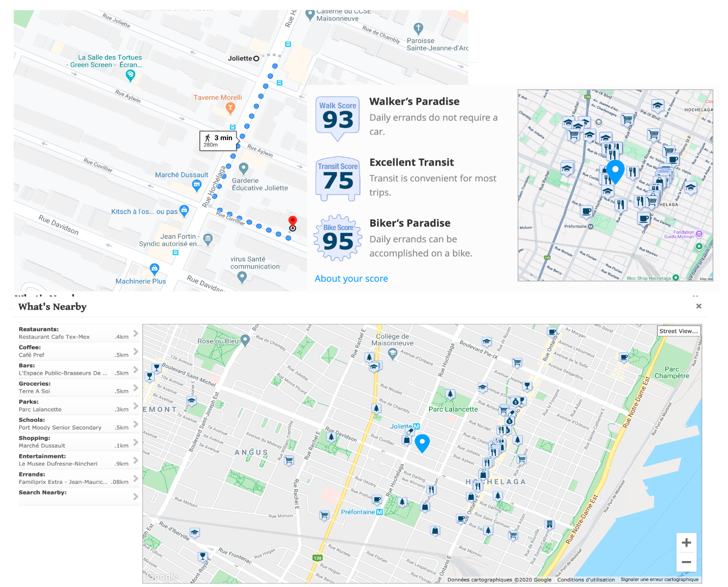
Task: Expand the Groceries category arrow
Action: pos(136,388)
